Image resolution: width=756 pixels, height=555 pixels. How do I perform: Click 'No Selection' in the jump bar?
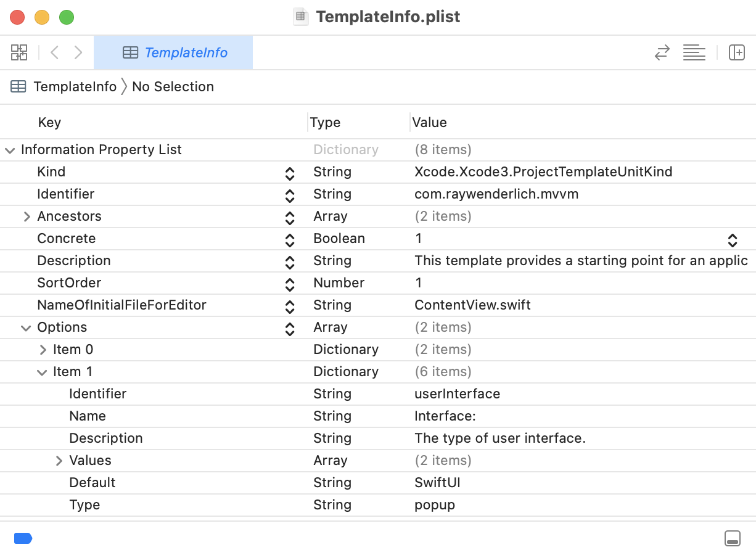pyautogui.click(x=173, y=86)
